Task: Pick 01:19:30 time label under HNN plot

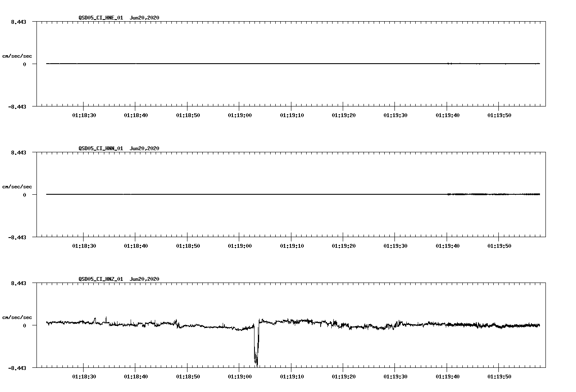Action: coord(395,246)
